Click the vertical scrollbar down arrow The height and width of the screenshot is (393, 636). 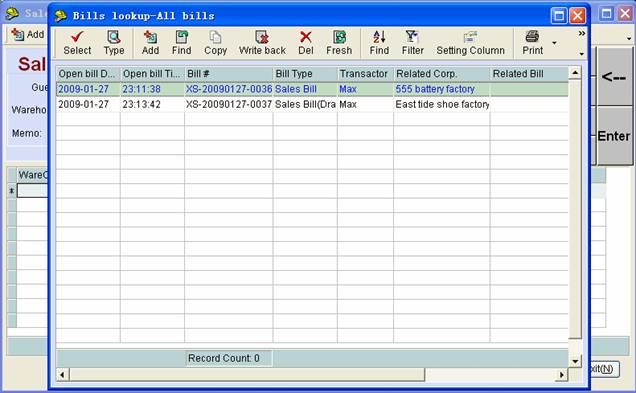tap(575, 361)
